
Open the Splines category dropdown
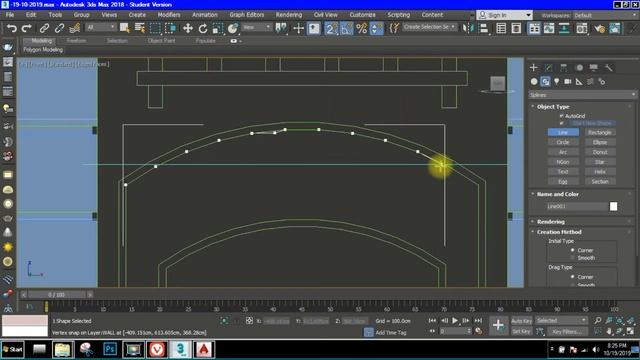click(x=582, y=95)
